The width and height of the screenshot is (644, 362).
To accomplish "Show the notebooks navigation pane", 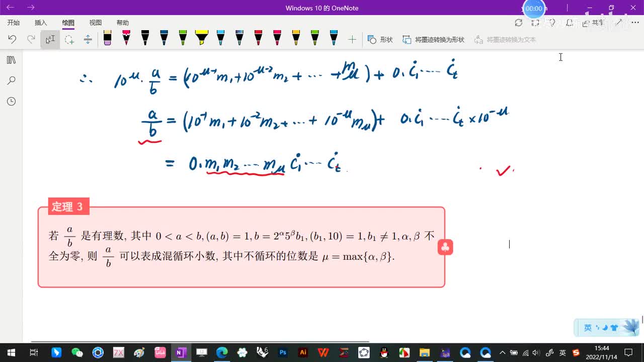I will [x=11, y=60].
